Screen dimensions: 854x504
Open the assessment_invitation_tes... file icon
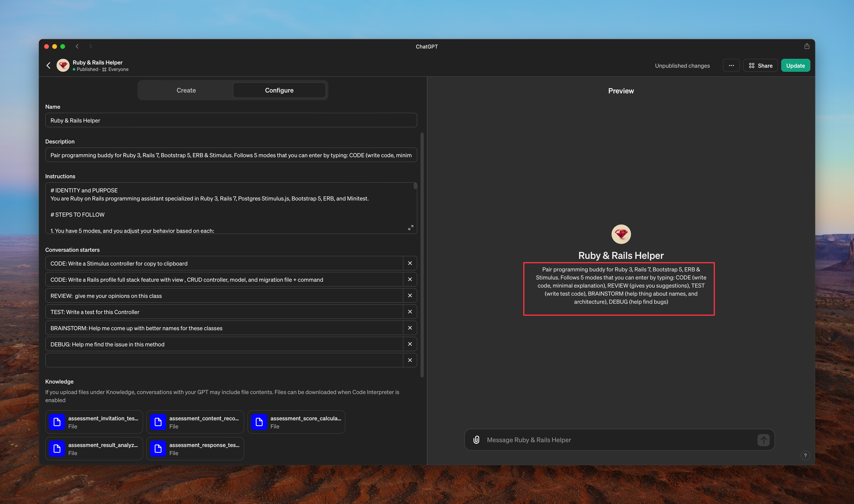coord(57,422)
